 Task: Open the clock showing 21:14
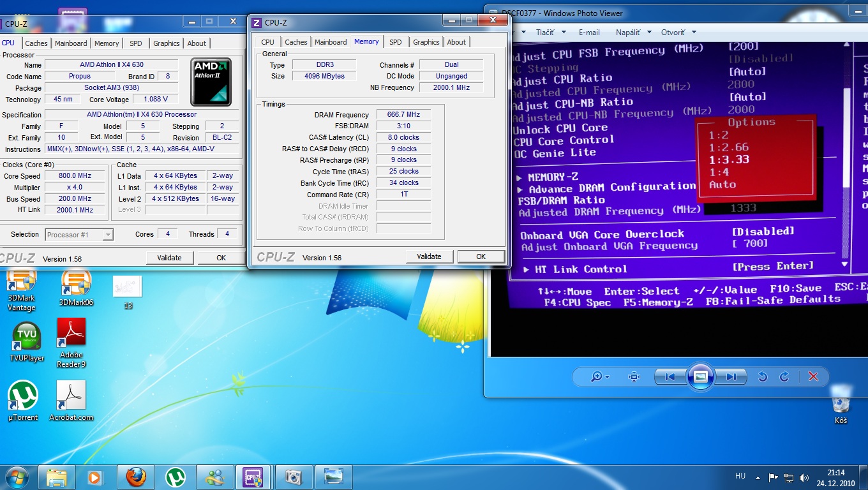pyautogui.click(x=836, y=478)
